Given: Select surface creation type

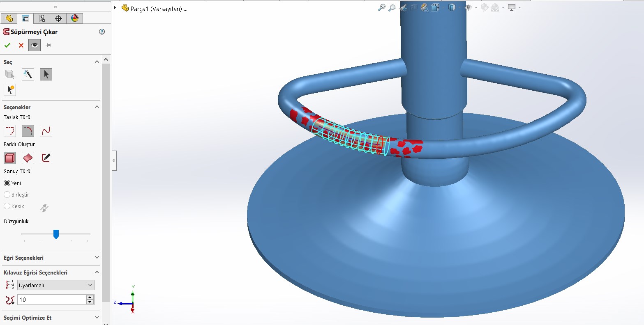Looking at the screenshot, I should [x=28, y=158].
